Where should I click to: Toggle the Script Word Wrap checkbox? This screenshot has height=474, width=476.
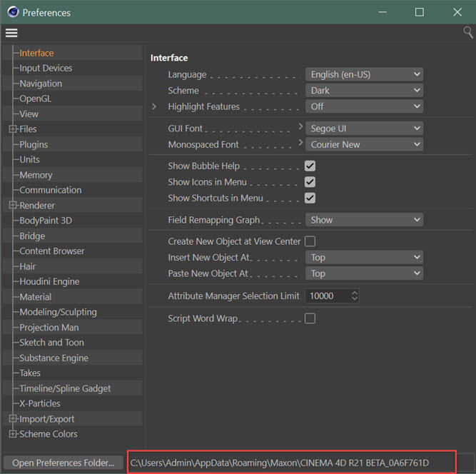[310, 318]
